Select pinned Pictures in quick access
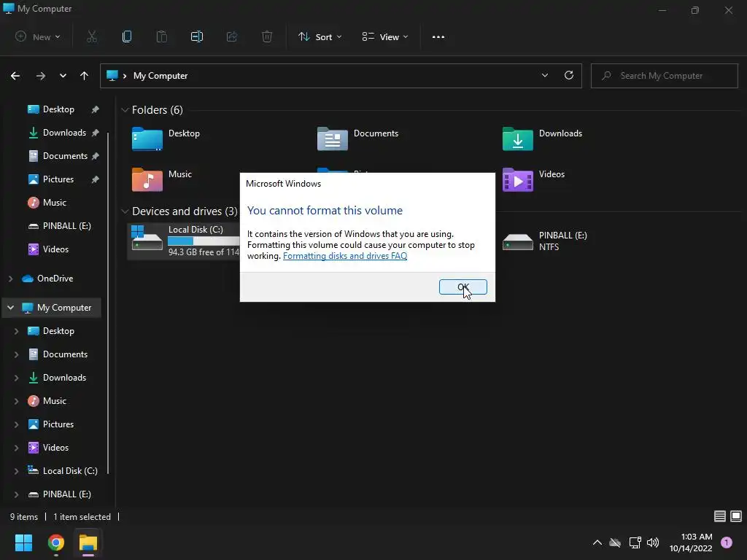Screen dimensions: 747x560 (x=58, y=179)
